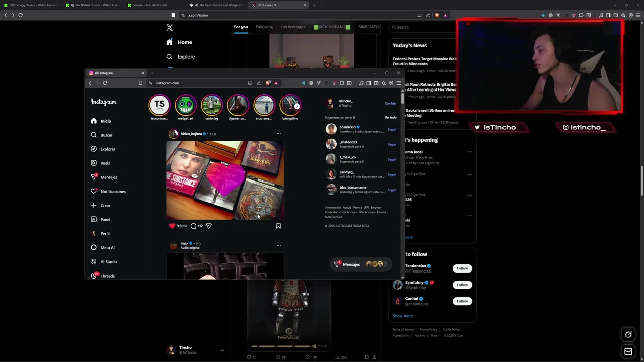This screenshot has height=362, width=644.
Task: Select KICK HISPANO tab on X
Action: pyautogui.click(x=332, y=27)
